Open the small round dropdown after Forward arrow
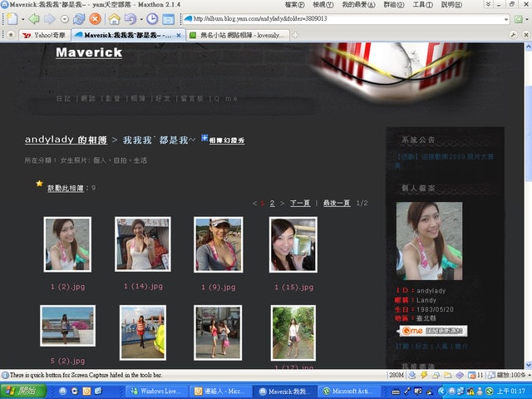Screen dimensions: 532x399 pyautogui.click(x=65, y=19)
